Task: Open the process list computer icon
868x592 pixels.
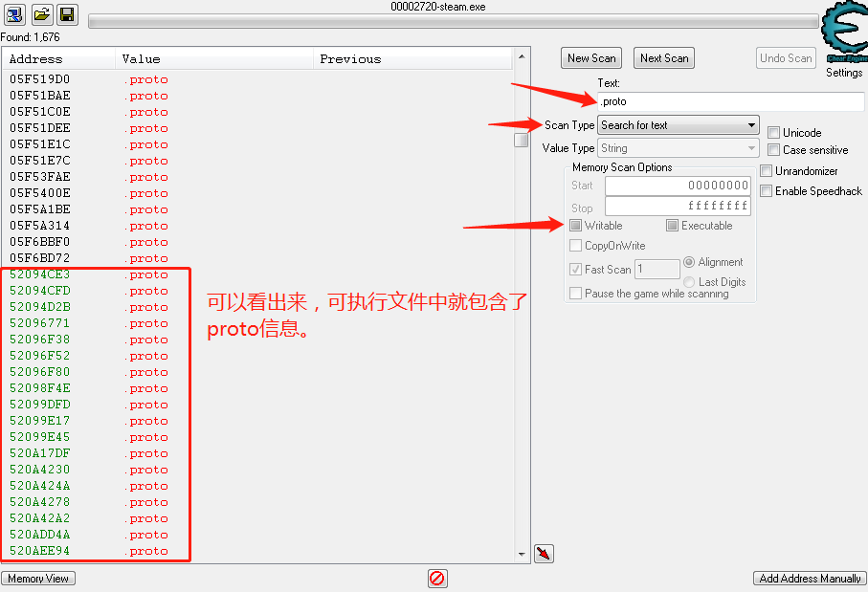Action: pyautogui.click(x=14, y=14)
